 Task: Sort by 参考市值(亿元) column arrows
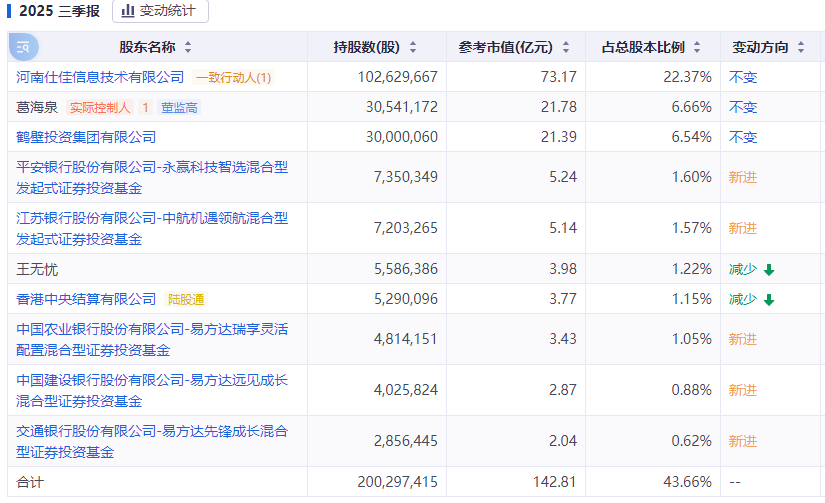tap(565, 47)
